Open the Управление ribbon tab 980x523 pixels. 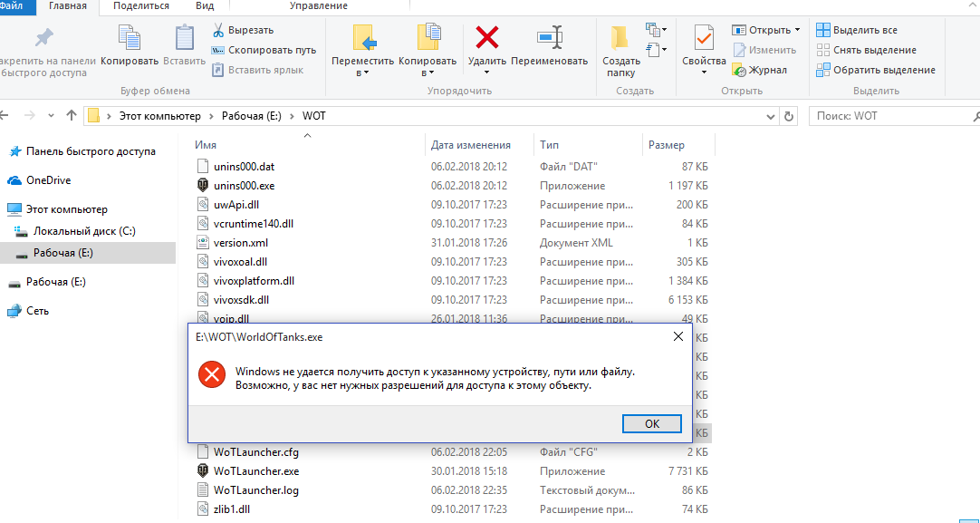[319, 6]
